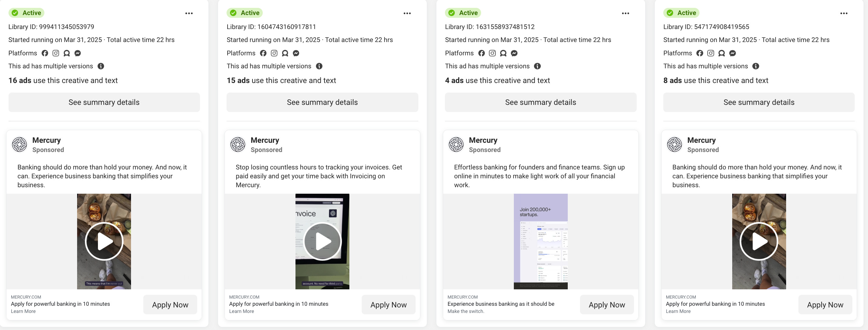This screenshot has height=330, width=868.
Task: See summary details for the 8 ads card
Action: (759, 102)
